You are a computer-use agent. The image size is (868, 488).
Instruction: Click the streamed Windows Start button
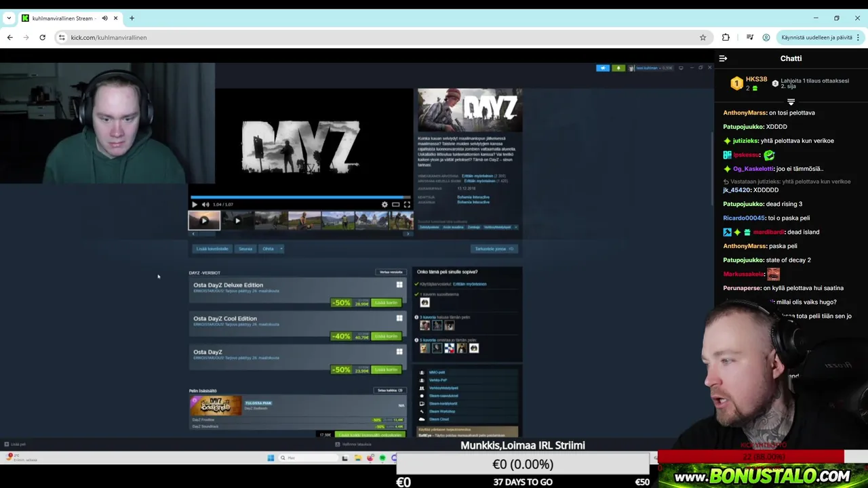pyautogui.click(x=271, y=458)
